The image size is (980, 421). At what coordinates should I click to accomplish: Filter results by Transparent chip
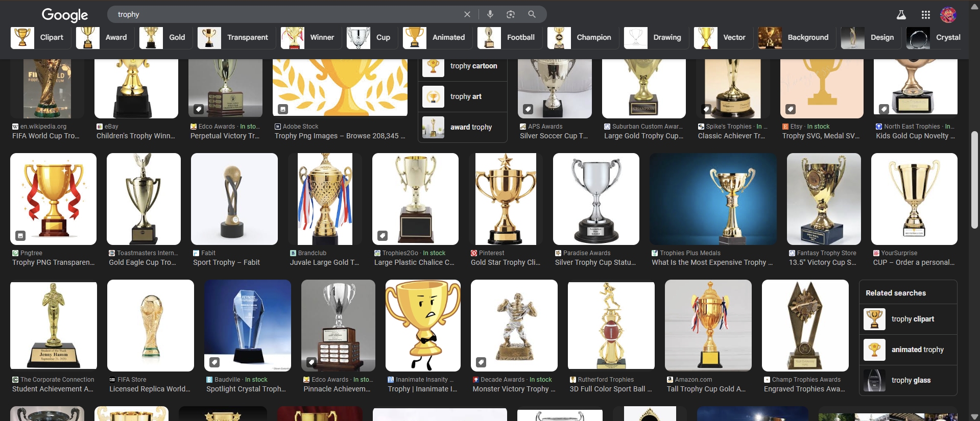tap(236, 38)
